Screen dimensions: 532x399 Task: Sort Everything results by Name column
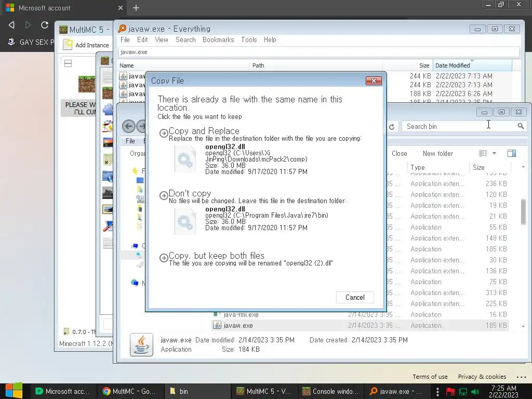(x=183, y=65)
